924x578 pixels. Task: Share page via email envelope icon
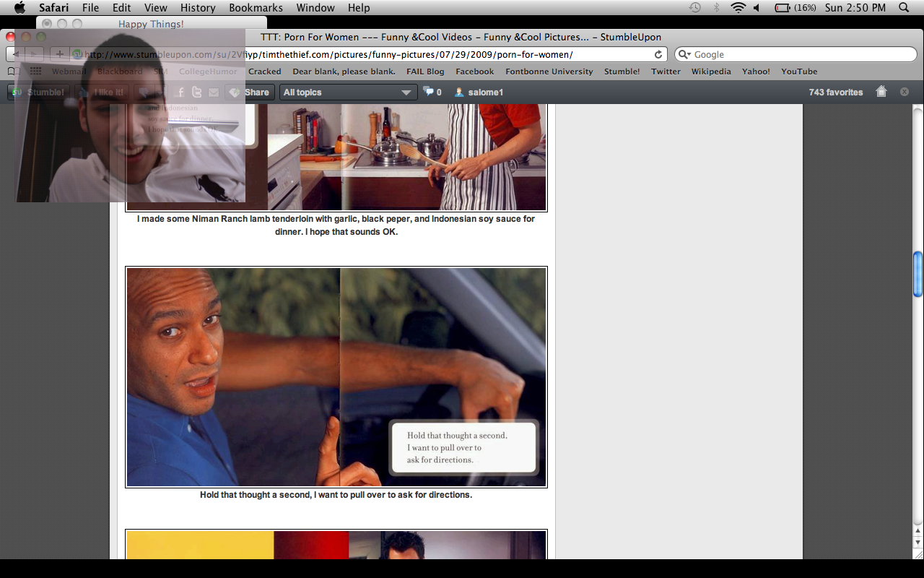tap(214, 92)
